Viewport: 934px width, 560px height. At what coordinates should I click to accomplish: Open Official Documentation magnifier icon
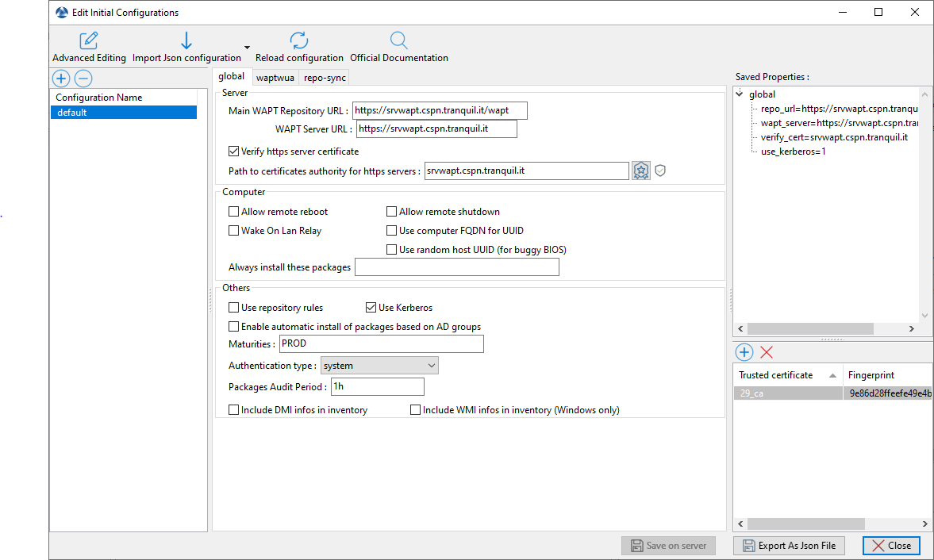click(398, 40)
